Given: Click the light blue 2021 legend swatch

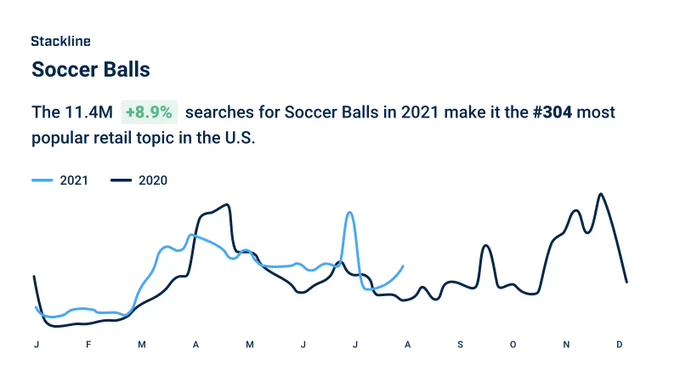Looking at the screenshot, I should (42, 180).
